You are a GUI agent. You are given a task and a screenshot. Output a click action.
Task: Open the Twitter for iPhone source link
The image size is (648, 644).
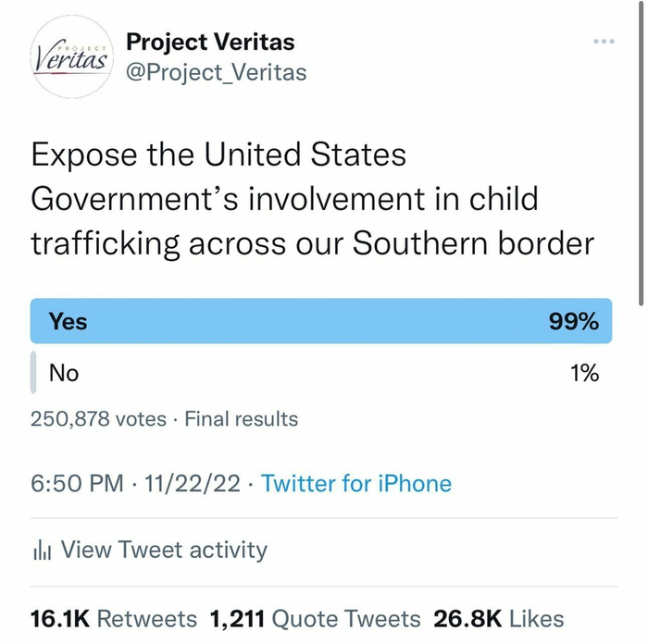coord(356,483)
